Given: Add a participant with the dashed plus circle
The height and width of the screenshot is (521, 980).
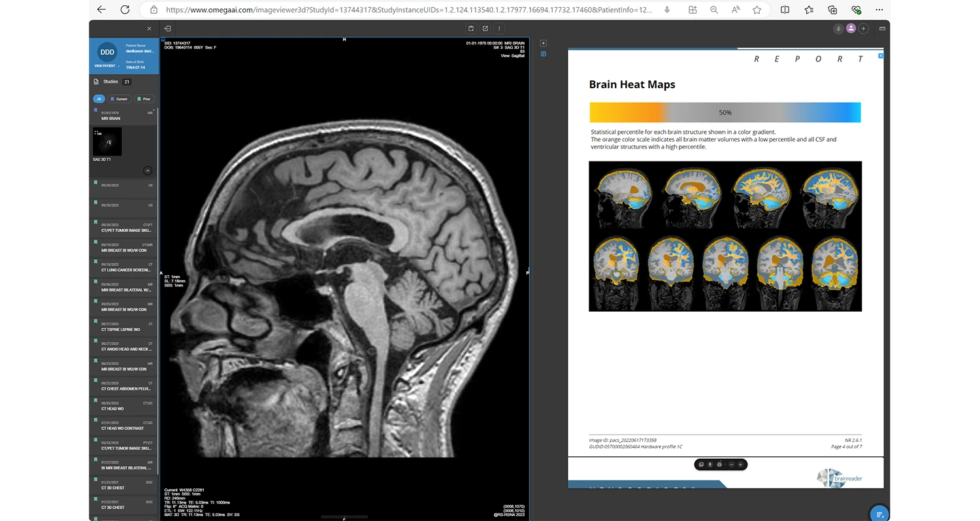Looking at the screenshot, I should tap(864, 29).
